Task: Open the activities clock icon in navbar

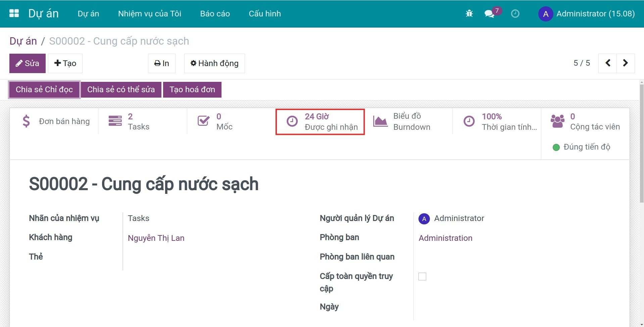Action: click(515, 13)
